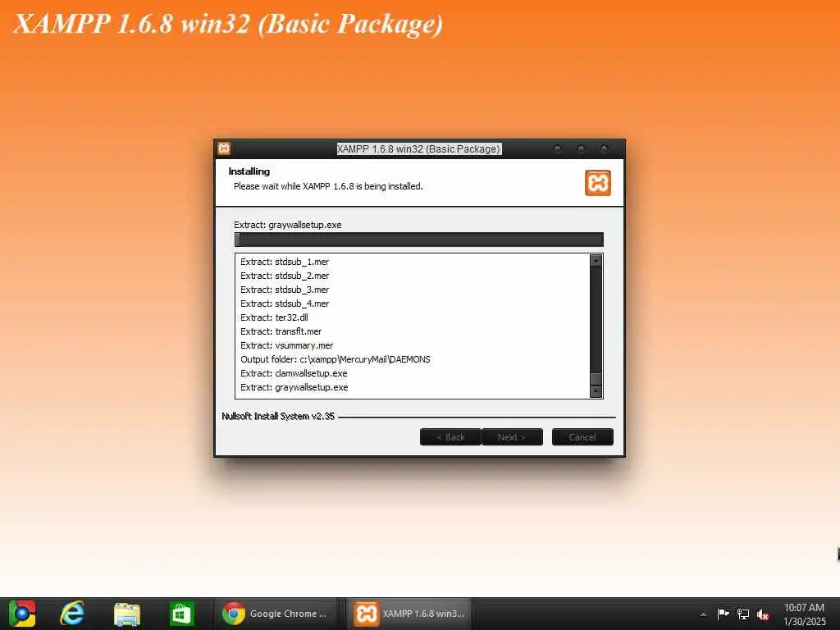
Task: Select log line 'Extract: transflt.mer'
Action: (x=281, y=331)
